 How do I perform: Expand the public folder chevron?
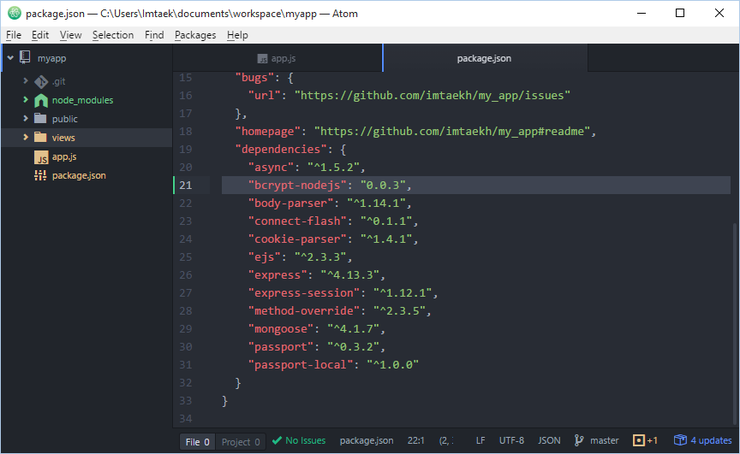[x=25, y=118]
